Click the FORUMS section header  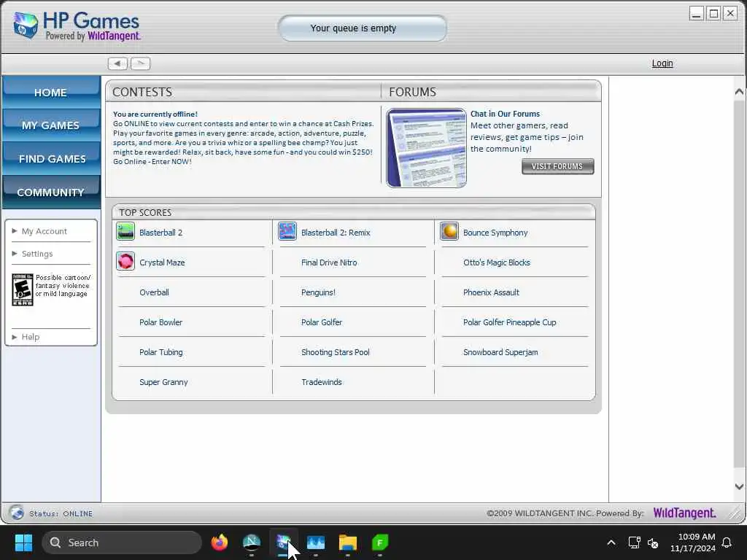pos(412,92)
